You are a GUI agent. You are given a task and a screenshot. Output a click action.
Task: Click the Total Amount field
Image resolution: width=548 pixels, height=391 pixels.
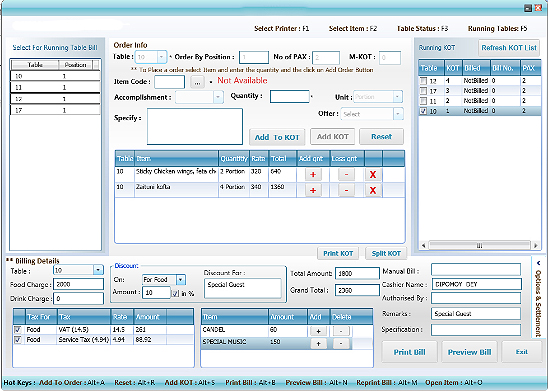(357, 274)
